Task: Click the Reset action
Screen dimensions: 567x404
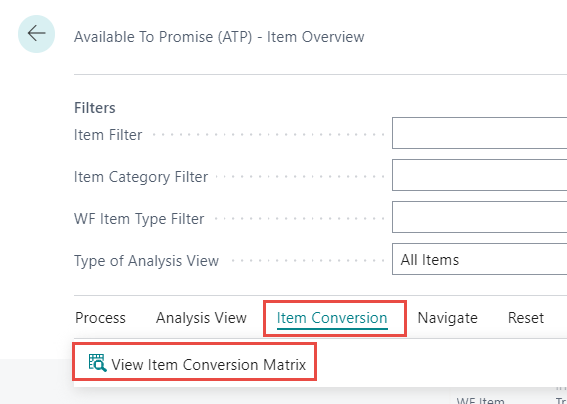Action: click(526, 318)
